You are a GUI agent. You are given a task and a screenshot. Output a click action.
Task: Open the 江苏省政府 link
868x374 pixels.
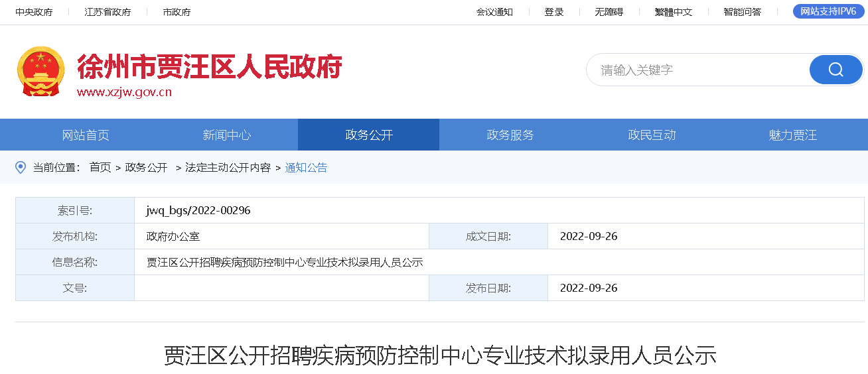pos(108,12)
